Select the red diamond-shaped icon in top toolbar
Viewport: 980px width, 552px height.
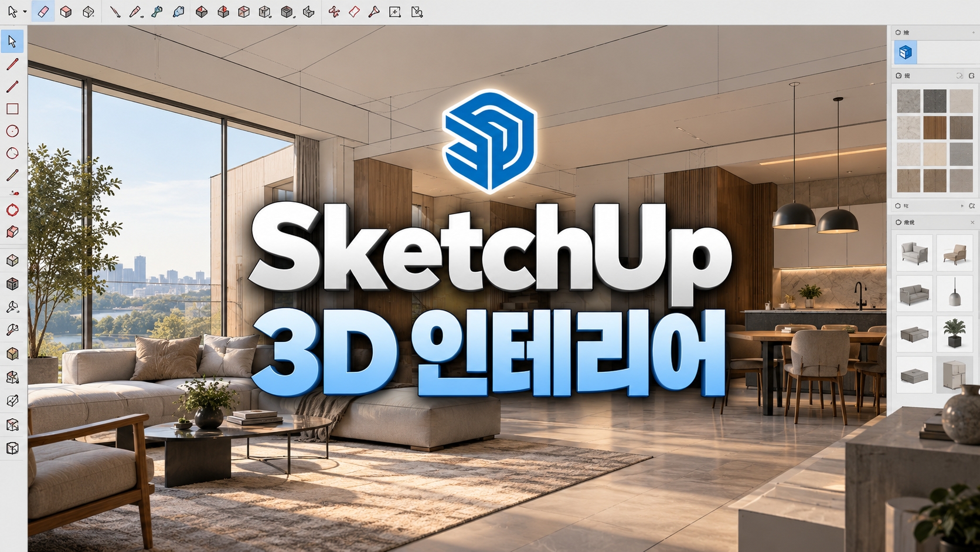click(x=354, y=12)
